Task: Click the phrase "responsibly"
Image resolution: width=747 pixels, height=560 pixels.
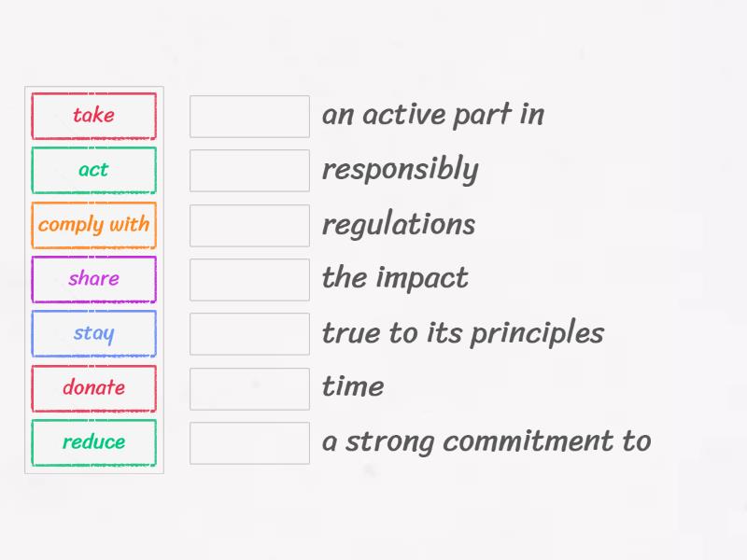Action: click(400, 170)
